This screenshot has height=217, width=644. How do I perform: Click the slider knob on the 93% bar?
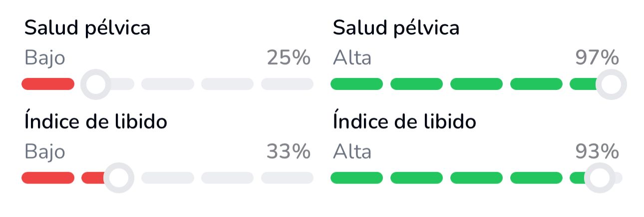(599, 178)
